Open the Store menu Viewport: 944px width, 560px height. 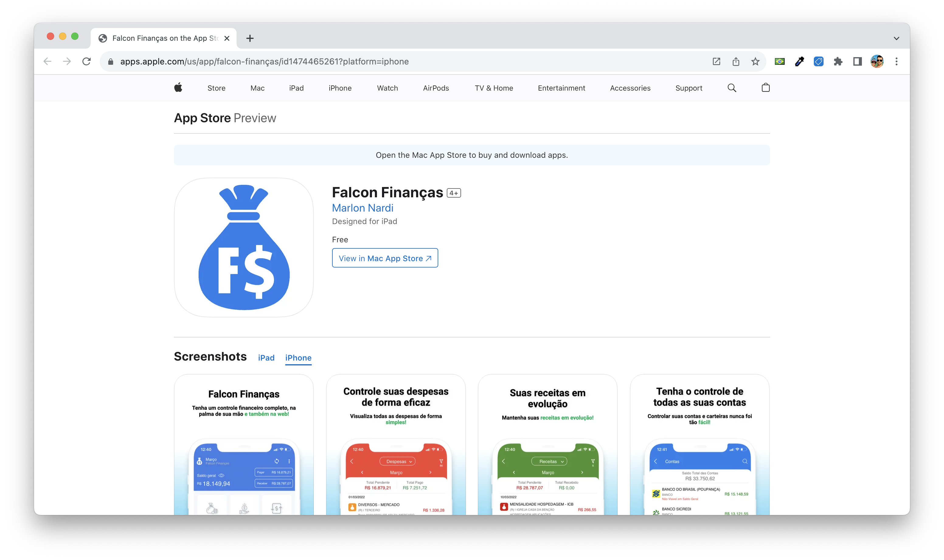[216, 88]
